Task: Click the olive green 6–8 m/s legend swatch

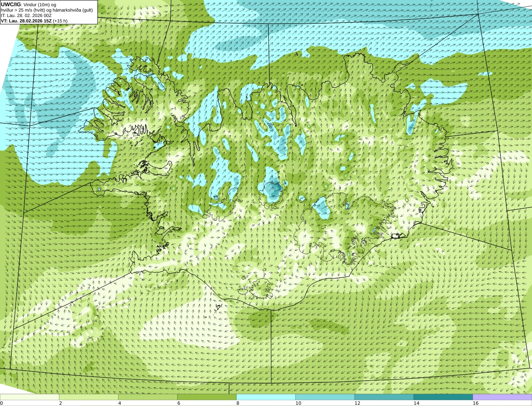Action: (x=207, y=397)
